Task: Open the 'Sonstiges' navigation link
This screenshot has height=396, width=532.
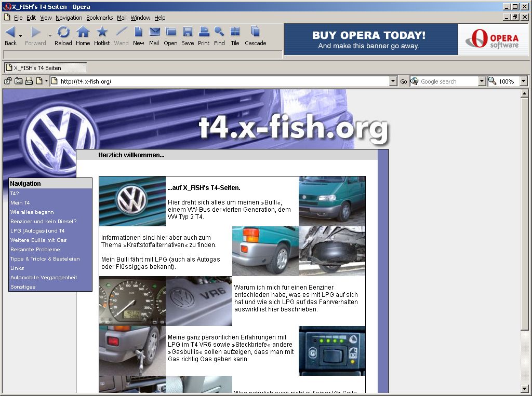Action: tap(23, 287)
